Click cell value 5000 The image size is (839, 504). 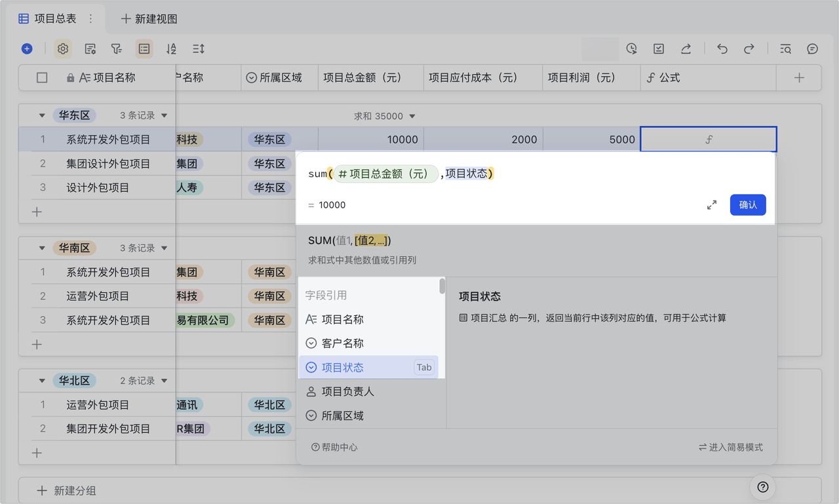tap(622, 140)
